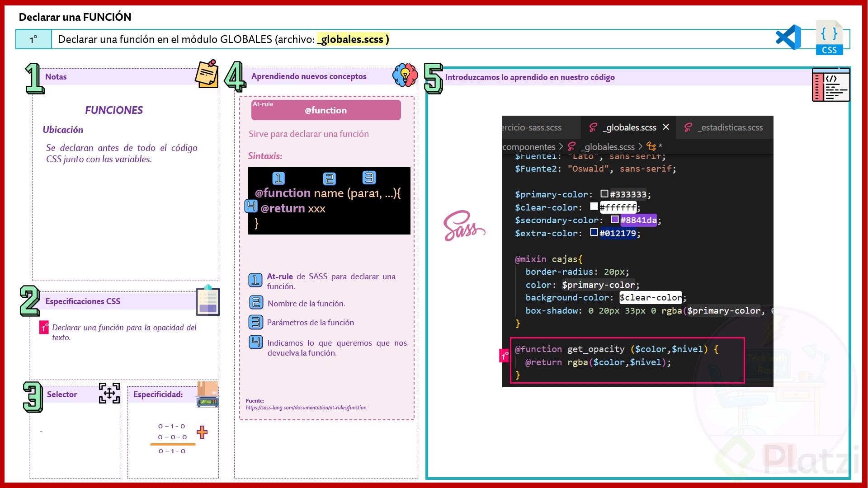Click the clipboard icon next to Especificaciones CSS
The width and height of the screenshot is (868, 488).
coord(208,300)
